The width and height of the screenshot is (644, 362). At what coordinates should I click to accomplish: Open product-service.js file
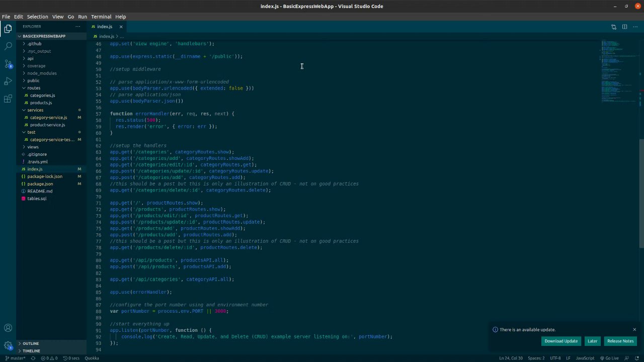[47, 125]
